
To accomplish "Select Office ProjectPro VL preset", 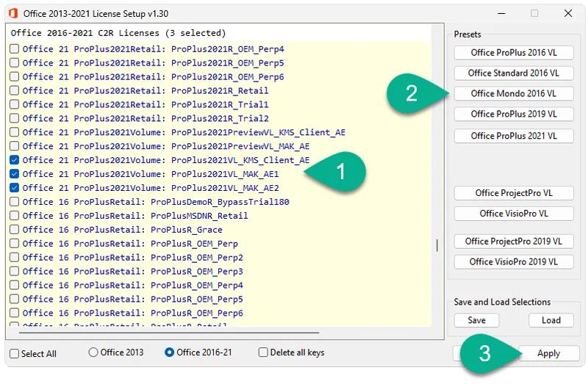I will (x=513, y=193).
